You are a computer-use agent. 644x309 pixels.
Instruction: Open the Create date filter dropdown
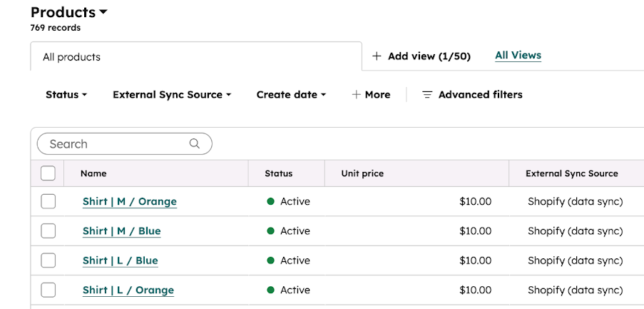click(291, 95)
